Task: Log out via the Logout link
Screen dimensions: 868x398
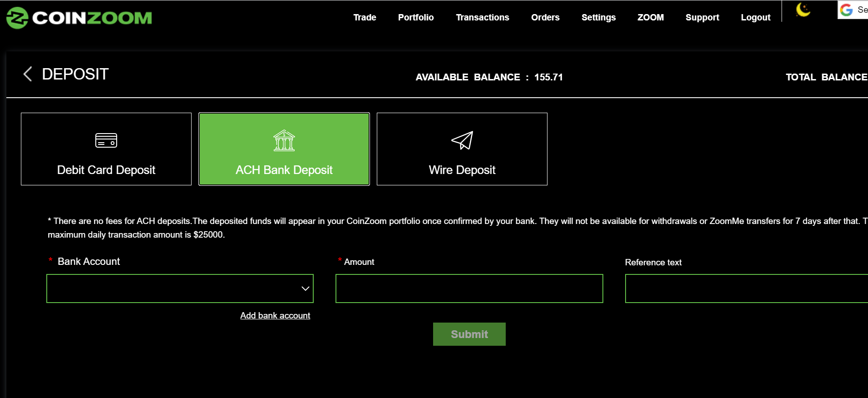Action: (x=755, y=17)
